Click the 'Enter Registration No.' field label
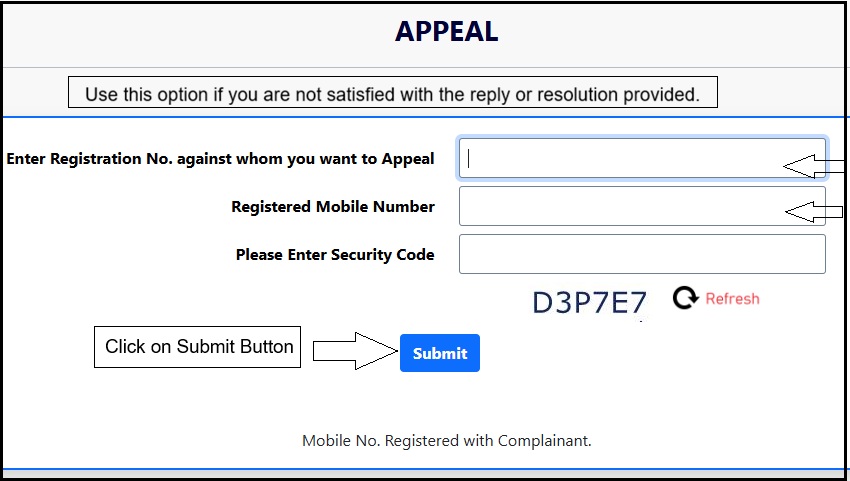 [x=220, y=159]
